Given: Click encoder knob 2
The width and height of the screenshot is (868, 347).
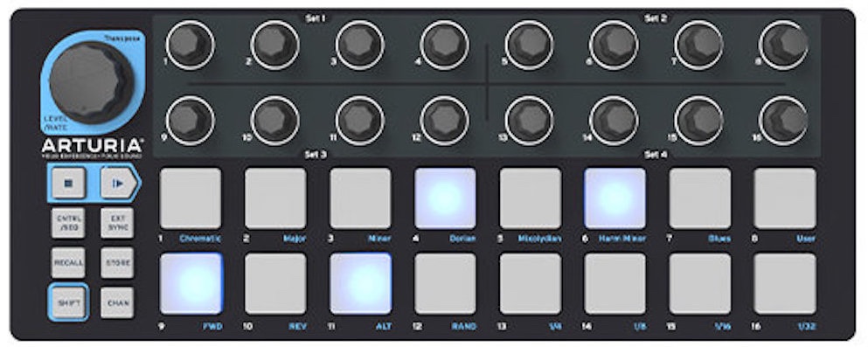Looking at the screenshot, I should (x=274, y=45).
